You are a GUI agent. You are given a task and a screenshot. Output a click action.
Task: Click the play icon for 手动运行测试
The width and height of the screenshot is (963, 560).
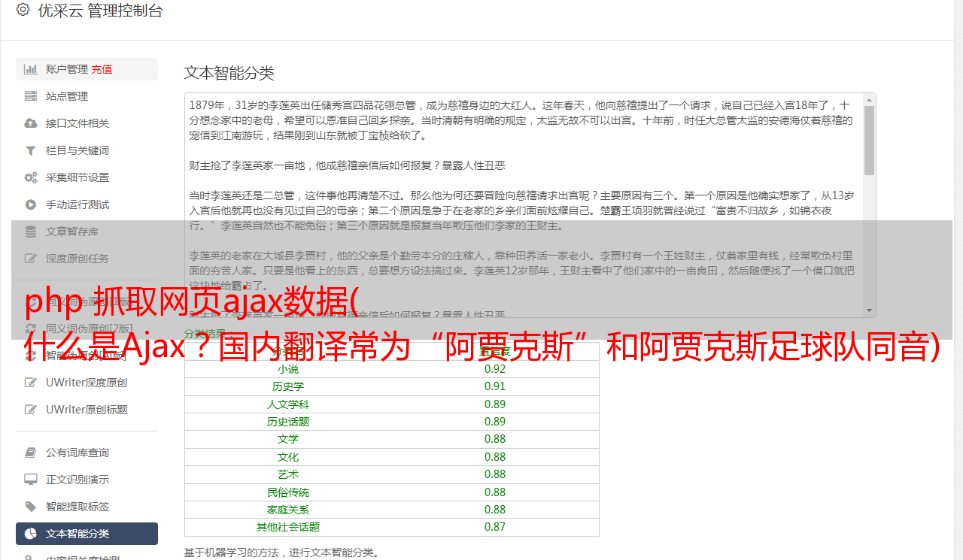pos(31,204)
